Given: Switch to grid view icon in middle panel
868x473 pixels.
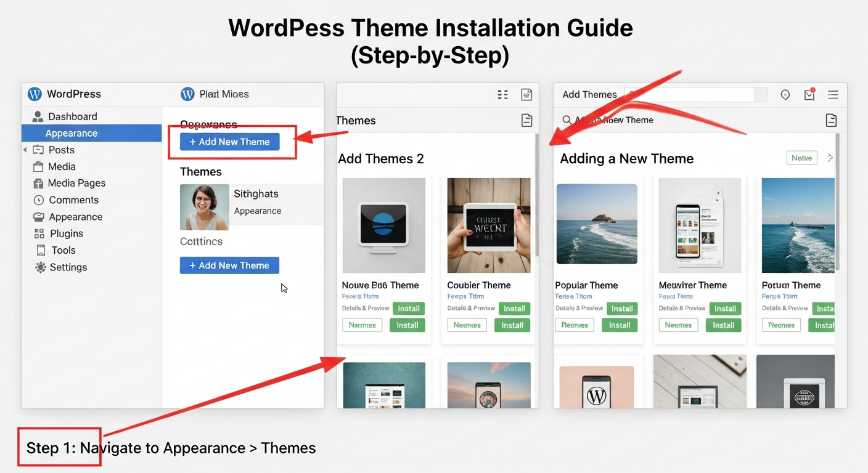Looking at the screenshot, I should [502, 94].
